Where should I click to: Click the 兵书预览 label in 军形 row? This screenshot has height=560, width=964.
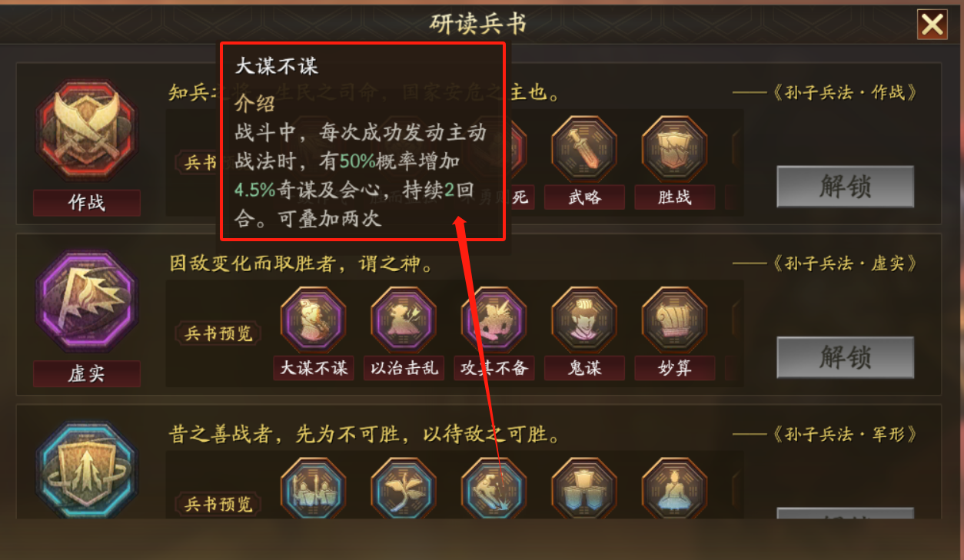218,504
